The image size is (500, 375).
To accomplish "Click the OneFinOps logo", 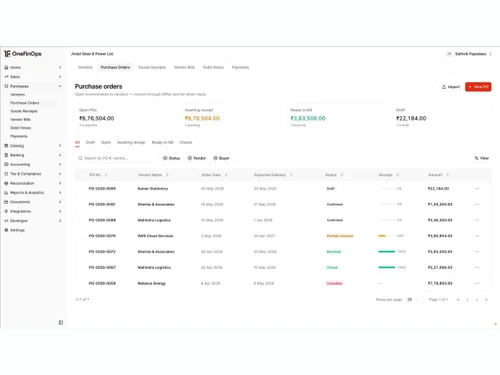I will (23, 54).
